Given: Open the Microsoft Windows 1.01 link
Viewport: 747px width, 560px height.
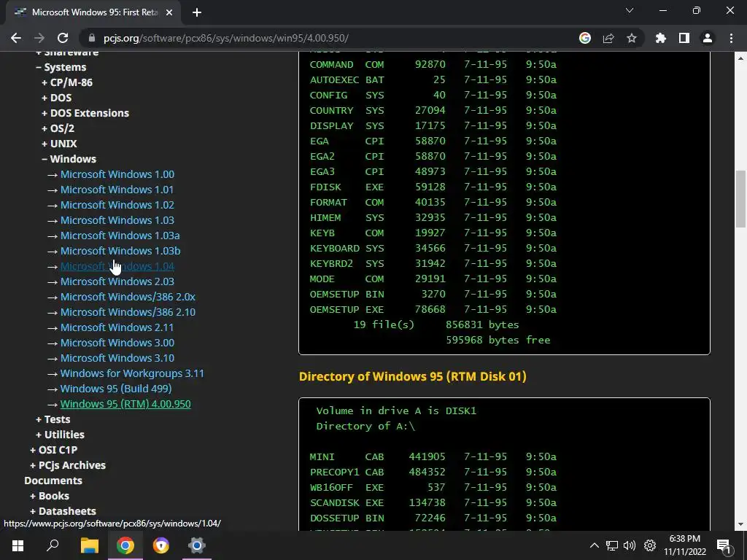Looking at the screenshot, I should point(117,190).
